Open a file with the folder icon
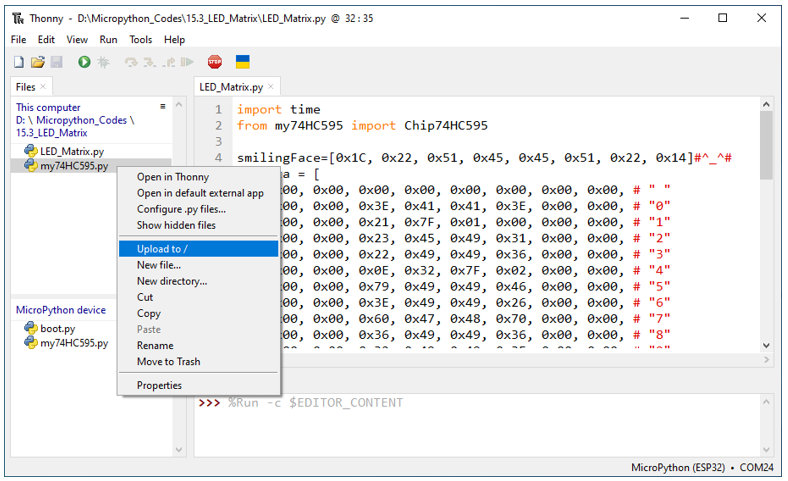Screen dimensions: 788x481 (38, 62)
